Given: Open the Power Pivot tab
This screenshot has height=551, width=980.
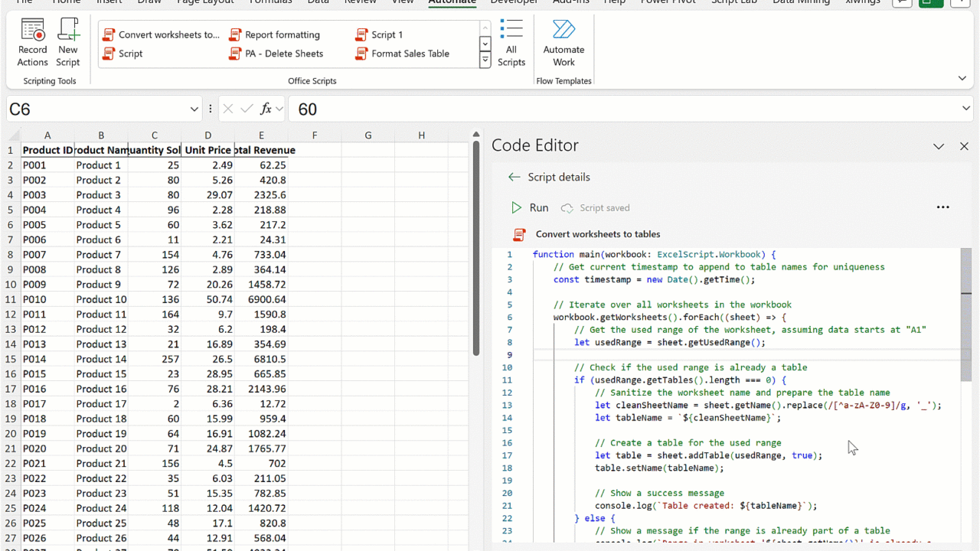Looking at the screenshot, I should tap(668, 2).
